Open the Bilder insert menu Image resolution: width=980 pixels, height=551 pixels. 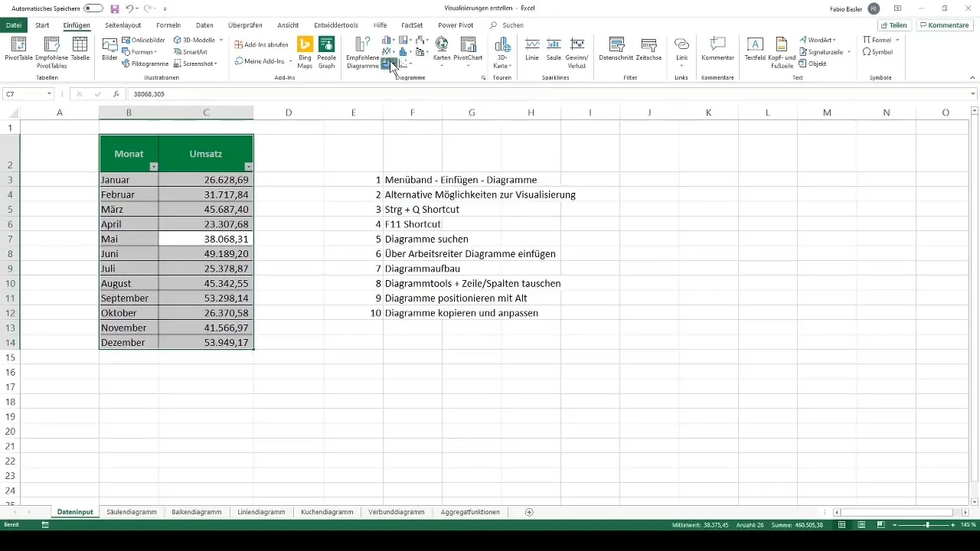[x=109, y=51]
